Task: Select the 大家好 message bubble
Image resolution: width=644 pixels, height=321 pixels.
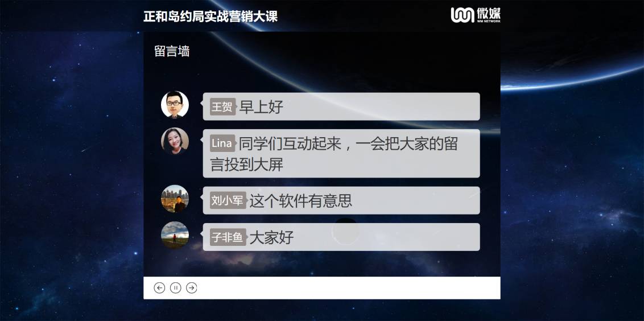Action: pos(341,237)
